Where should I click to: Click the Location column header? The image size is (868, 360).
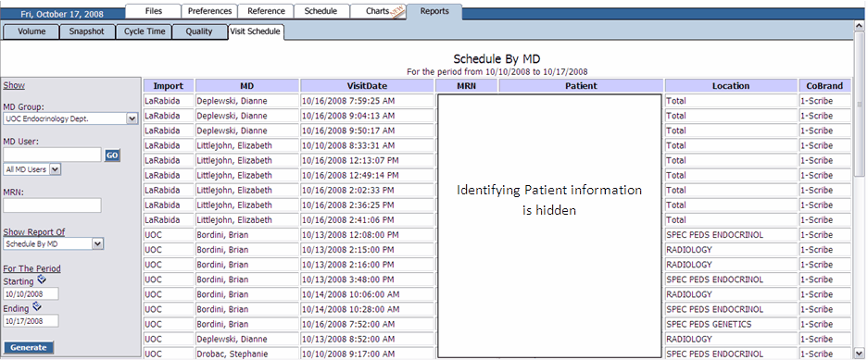tap(731, 86)
